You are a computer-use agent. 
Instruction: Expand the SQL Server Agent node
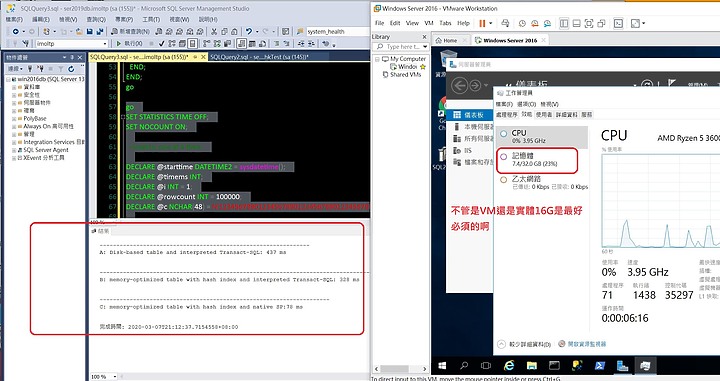click(x=14, y=150)
